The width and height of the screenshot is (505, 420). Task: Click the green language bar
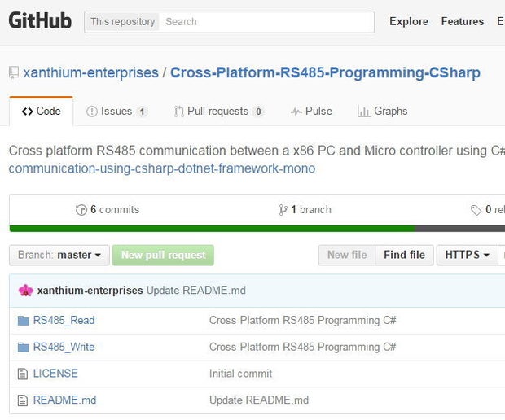[212, 229]
